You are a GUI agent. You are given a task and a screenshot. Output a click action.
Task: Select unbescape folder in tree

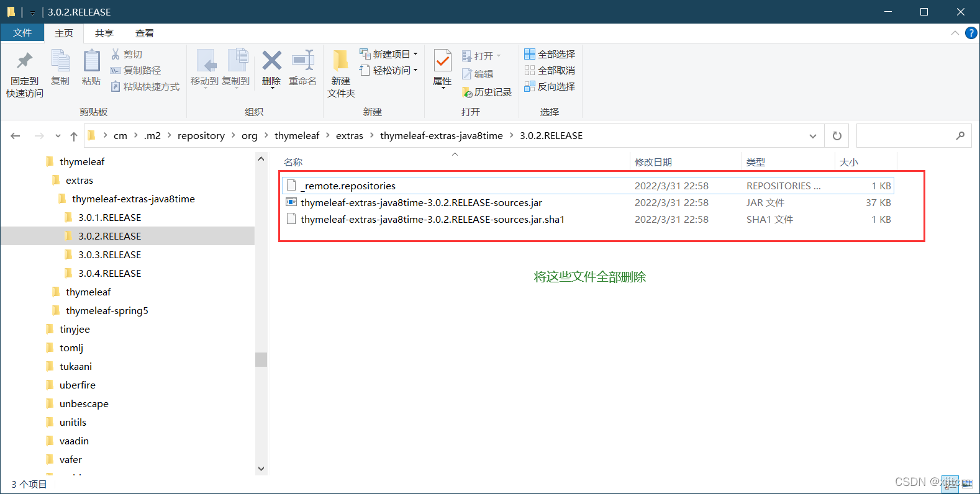84,403
